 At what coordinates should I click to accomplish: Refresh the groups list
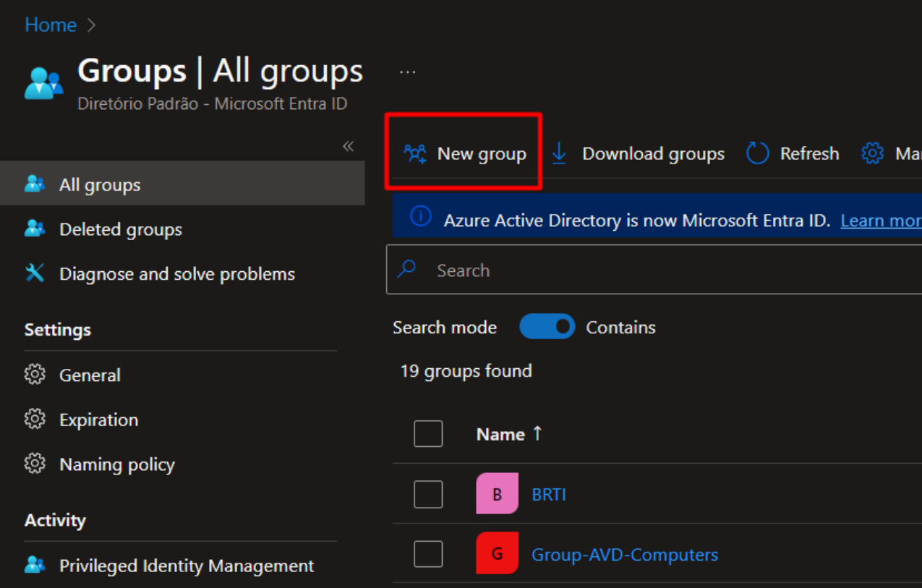[x=793, y=153]
